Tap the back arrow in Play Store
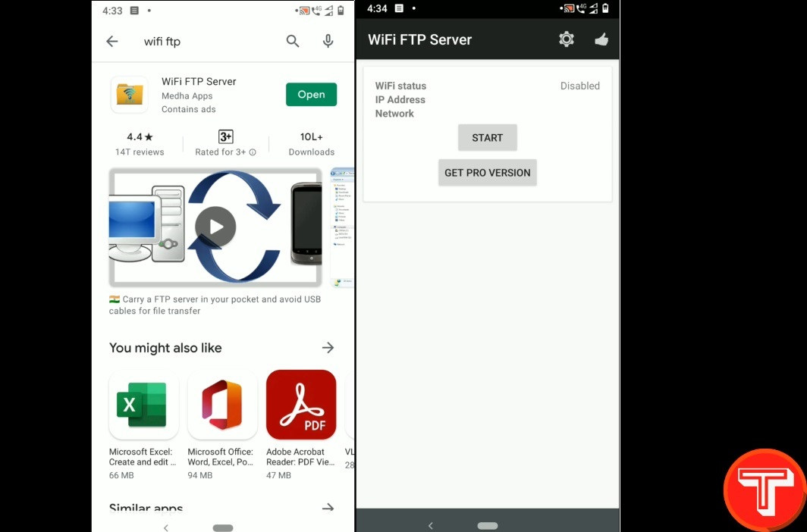 (x=111, y=42)
